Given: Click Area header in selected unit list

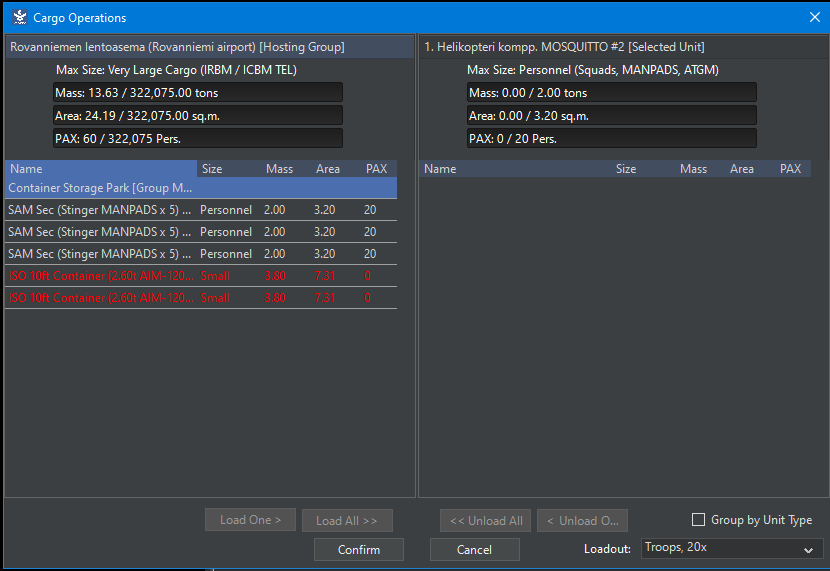Looking at the screenshot, I should (750, 169).
